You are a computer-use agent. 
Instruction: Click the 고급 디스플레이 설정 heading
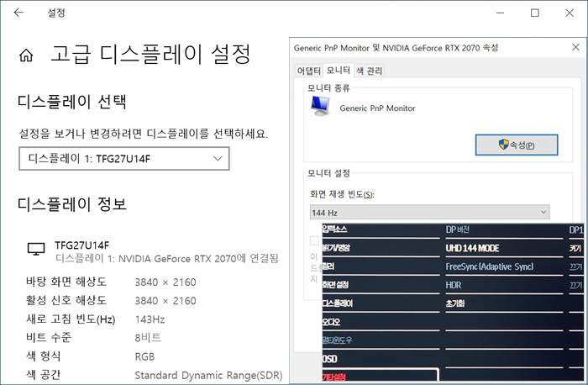click(x=150, y=54)
